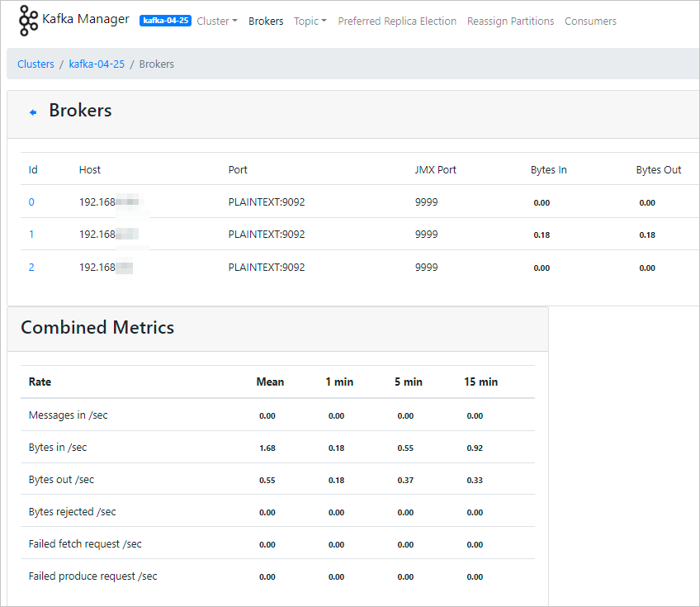The height and width of the screenshot is (607, 700).
Task: Click the Port column header
Action: tap(238, 170)
